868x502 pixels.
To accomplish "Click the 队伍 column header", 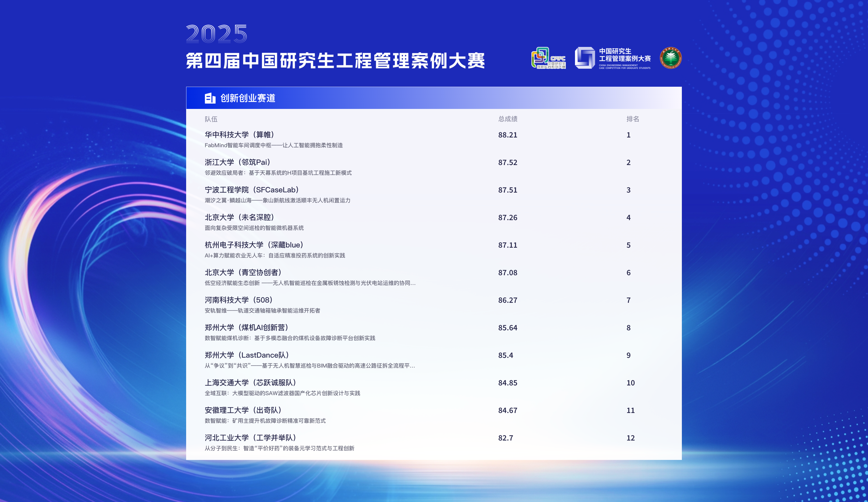I will tap(211, 119).
